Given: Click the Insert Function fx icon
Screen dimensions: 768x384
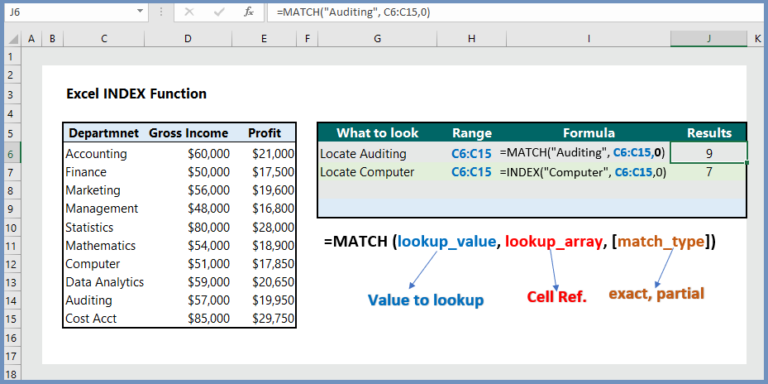Looking at the screenshot, I should [x=249, y=13].
